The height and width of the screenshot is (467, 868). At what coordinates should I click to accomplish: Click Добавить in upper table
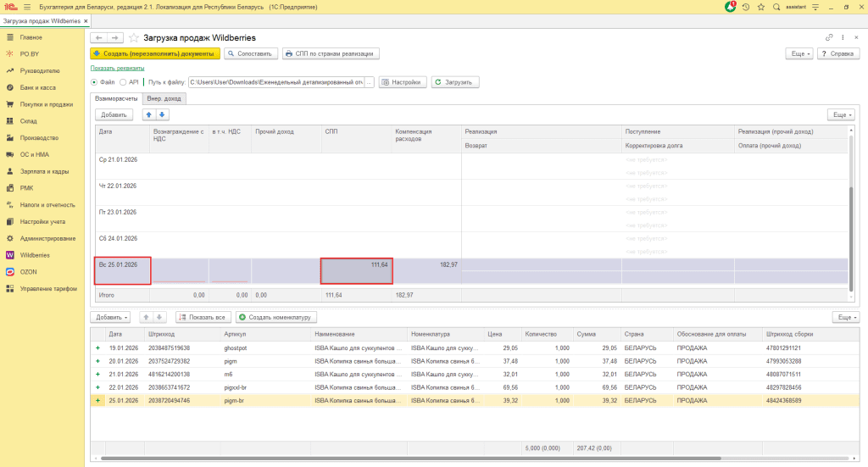[x=114, y=114]
